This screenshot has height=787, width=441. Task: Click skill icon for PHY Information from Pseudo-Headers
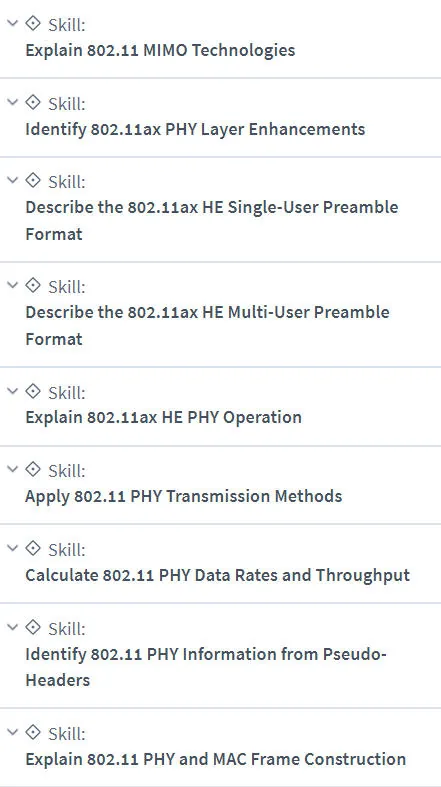pyautogui.click(x=33, y=627)
